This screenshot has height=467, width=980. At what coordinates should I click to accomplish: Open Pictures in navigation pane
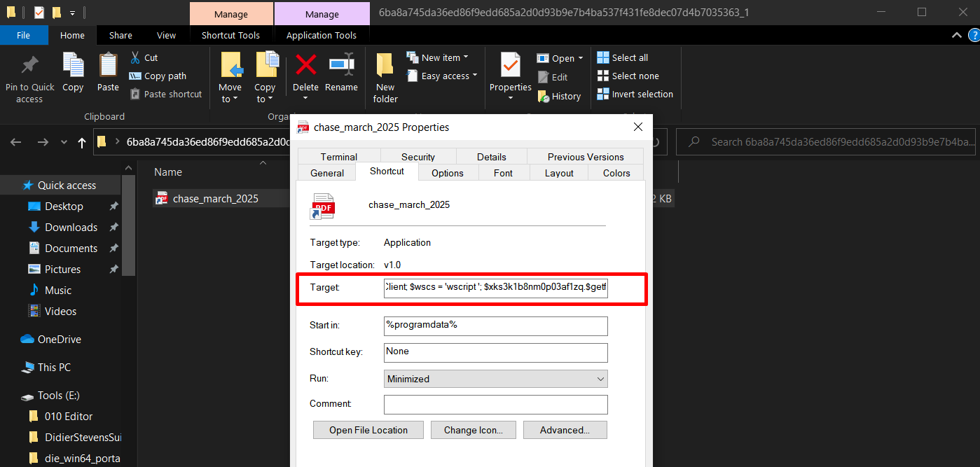pos(62,269)
